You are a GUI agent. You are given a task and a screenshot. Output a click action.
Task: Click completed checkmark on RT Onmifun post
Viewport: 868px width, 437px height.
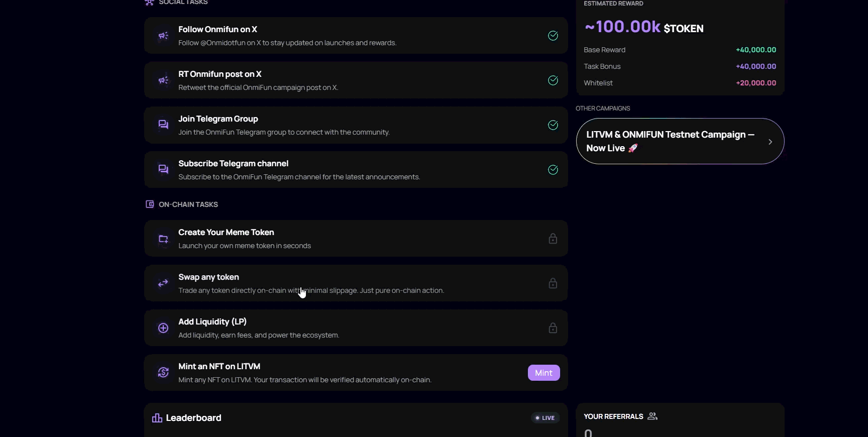click(553, 80)
